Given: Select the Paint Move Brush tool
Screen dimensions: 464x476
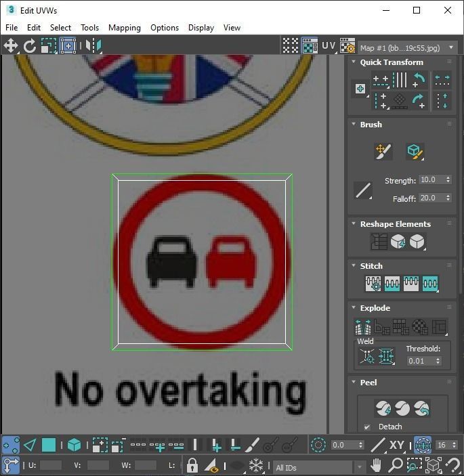Looking at the screenshot, I should pyautogui.click(x=383, y=152).
